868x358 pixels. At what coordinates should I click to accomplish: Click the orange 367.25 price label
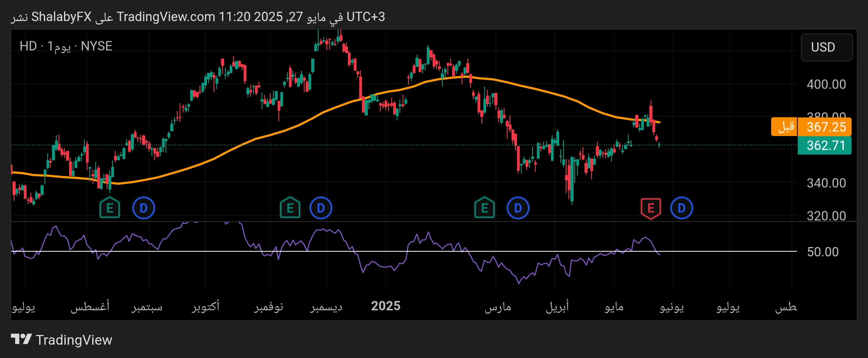824,127
